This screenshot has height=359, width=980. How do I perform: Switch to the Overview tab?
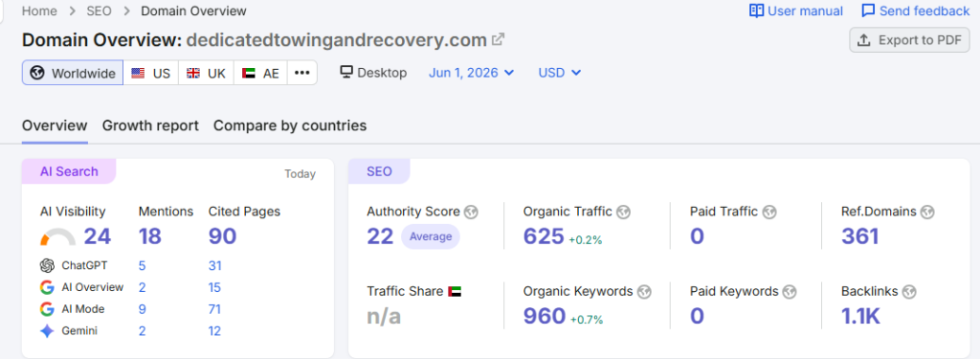coord(55,125)
